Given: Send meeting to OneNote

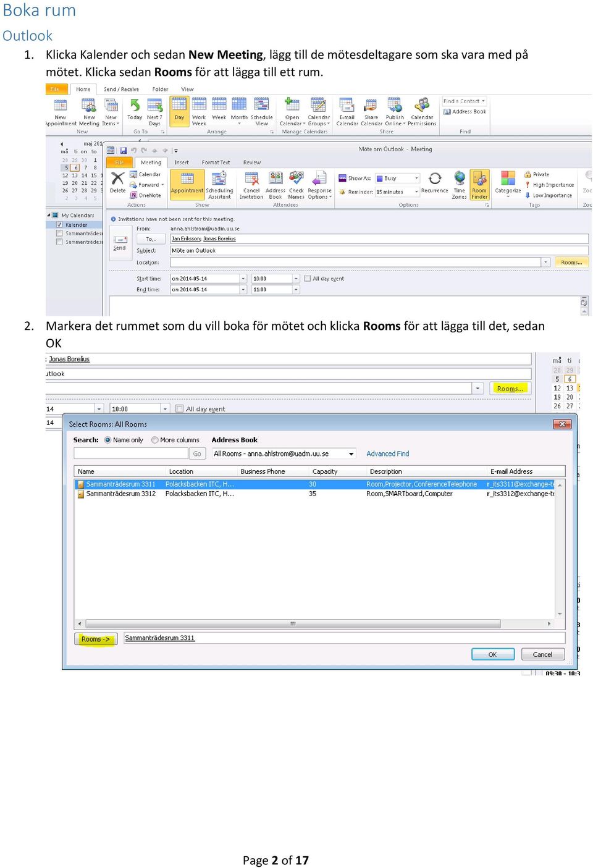Looking at the screenshot, I should pyautogui.click(x=146, y=195).
